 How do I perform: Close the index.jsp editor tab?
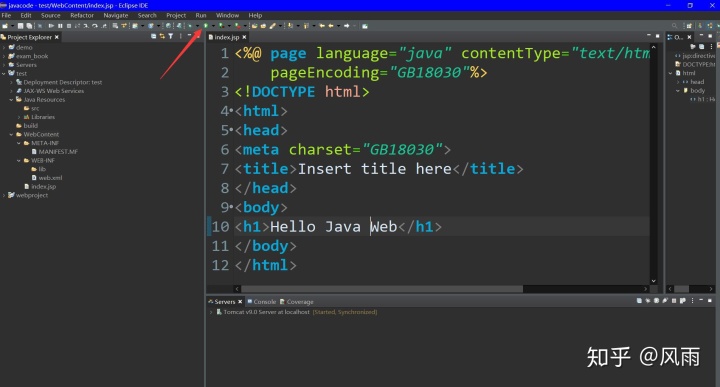tap(244, 37)
